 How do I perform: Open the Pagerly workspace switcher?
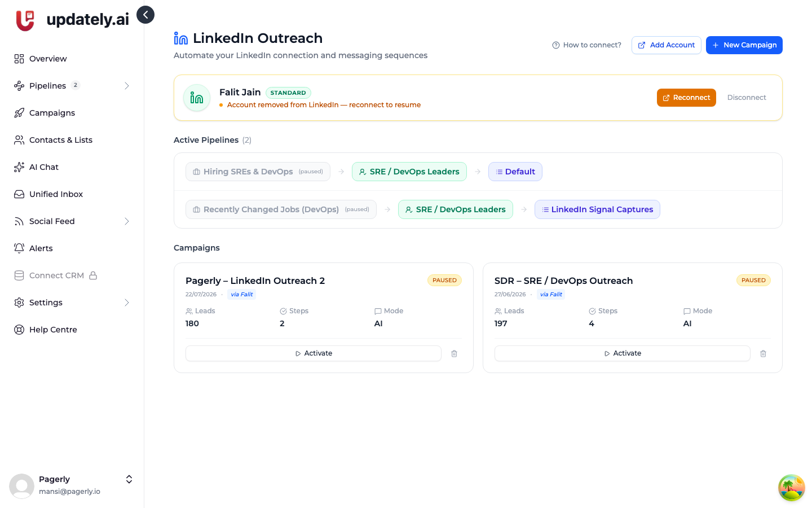pyautogui.click(x=129, y=479)
